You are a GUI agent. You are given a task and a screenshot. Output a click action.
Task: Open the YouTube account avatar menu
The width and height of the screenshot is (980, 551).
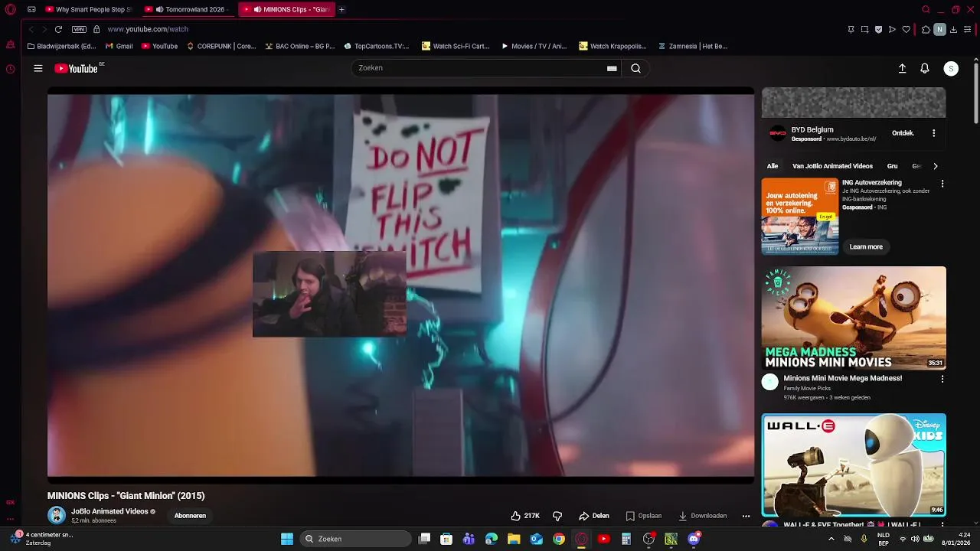pyautogui.click(x=951, y=68)
